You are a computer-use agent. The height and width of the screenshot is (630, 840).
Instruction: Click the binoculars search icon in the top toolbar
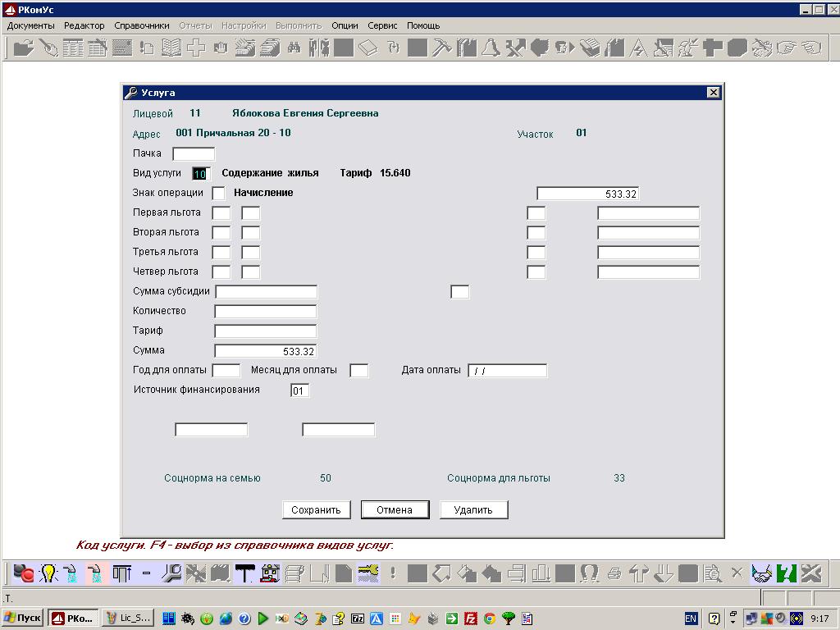[294, 48]
